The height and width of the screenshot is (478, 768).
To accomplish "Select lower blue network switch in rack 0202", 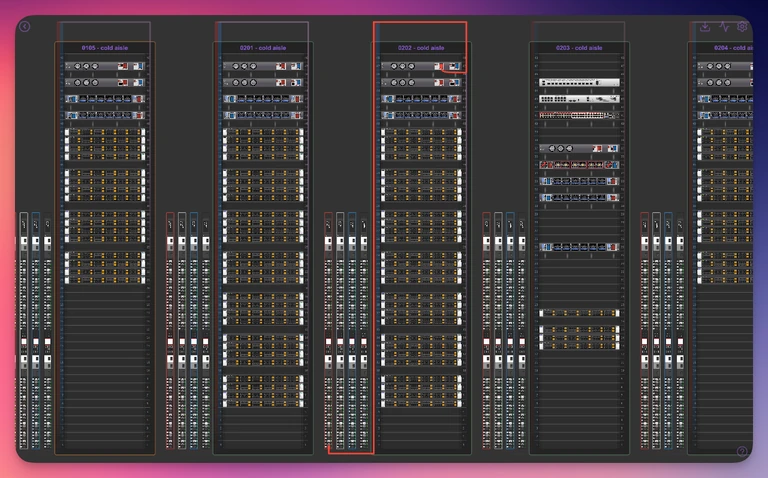I will coord(421,116).
